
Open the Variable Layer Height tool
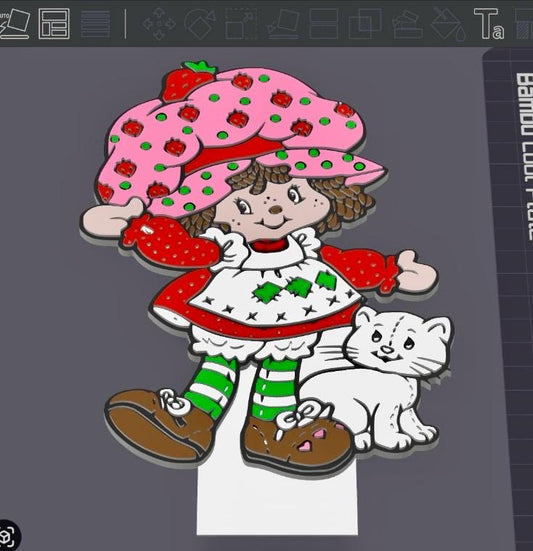95,24
